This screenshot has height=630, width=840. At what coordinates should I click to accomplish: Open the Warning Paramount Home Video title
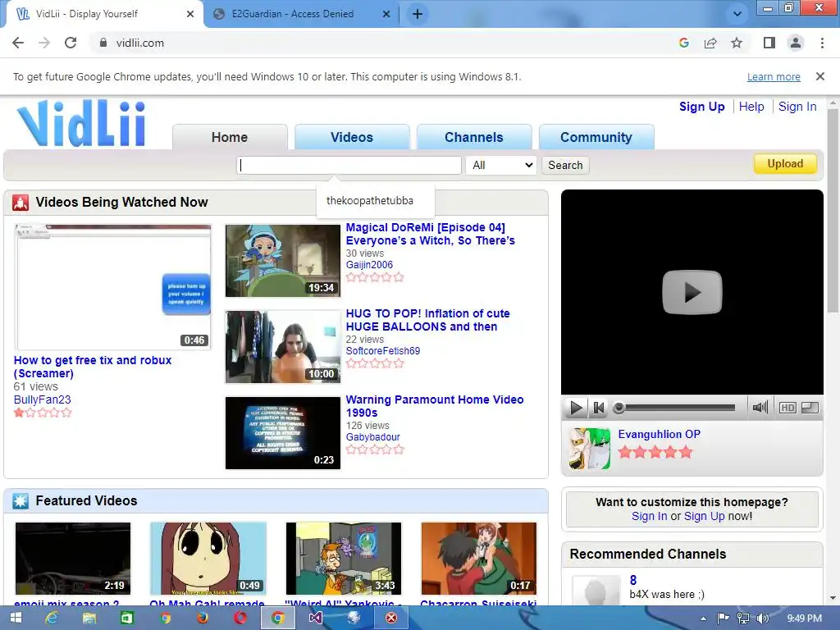coord(435,406)
